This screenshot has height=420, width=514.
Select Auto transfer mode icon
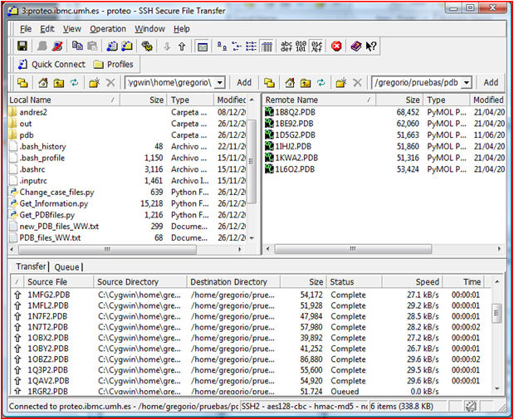[x=316, y=46]
